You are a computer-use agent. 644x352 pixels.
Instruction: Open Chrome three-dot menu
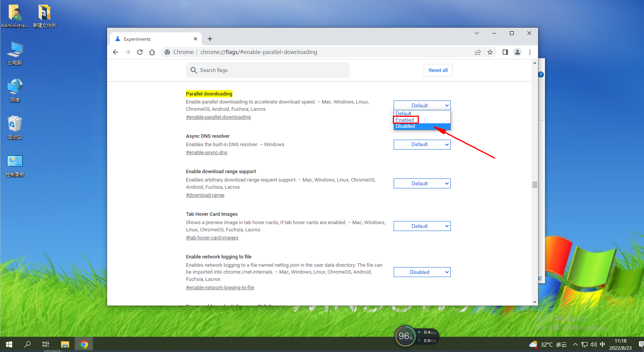(x=530, y=52)
